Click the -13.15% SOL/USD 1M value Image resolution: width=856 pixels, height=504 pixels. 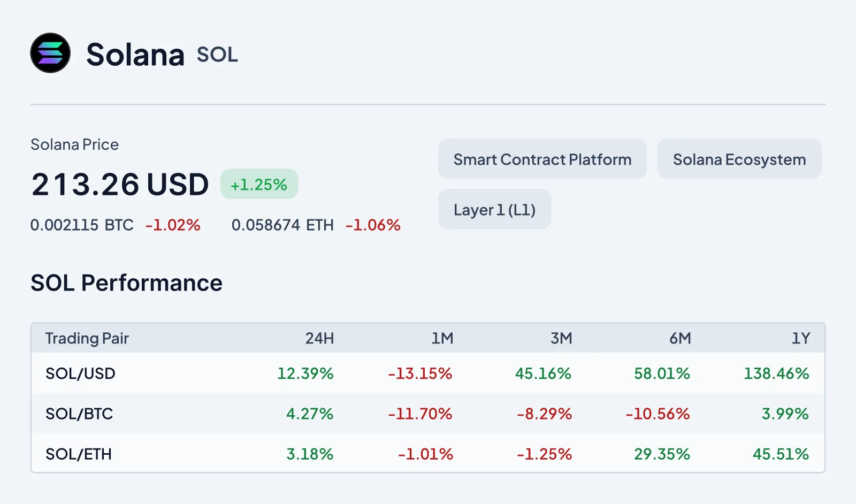[420, 373]
